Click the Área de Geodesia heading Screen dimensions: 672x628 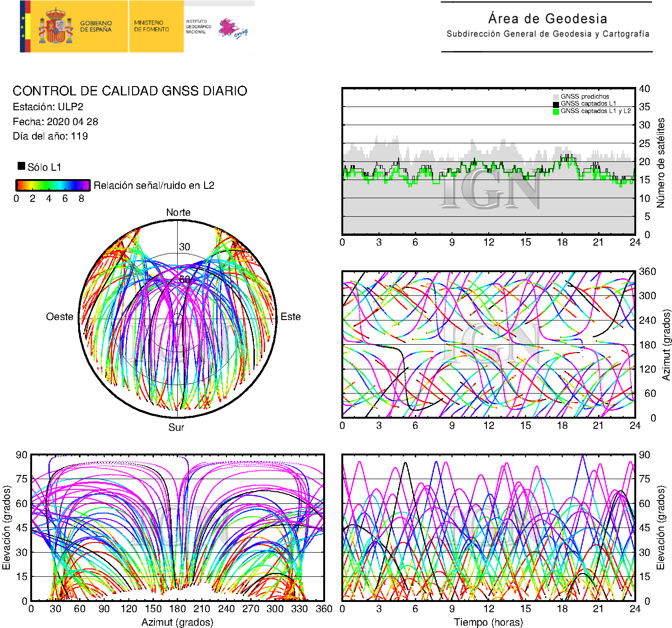click(547, 19)
